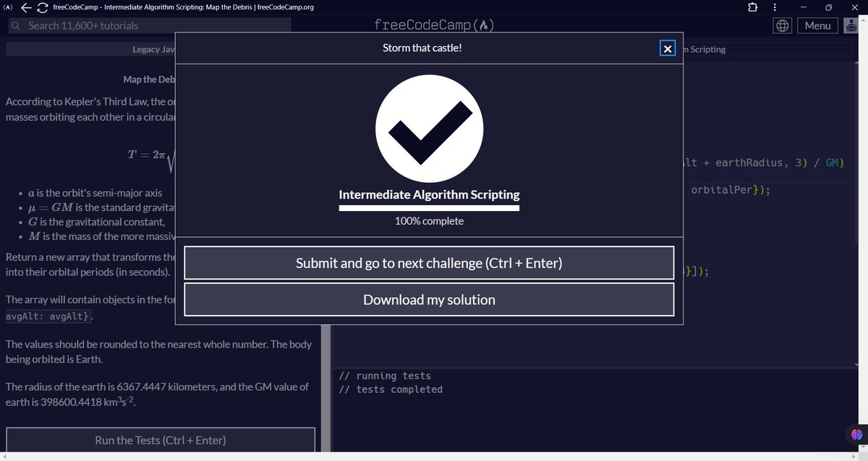The width and height of the screenshot is (868, 461).
Task: Click the panel divider between instructions and editor
Action: coord(325,390)
